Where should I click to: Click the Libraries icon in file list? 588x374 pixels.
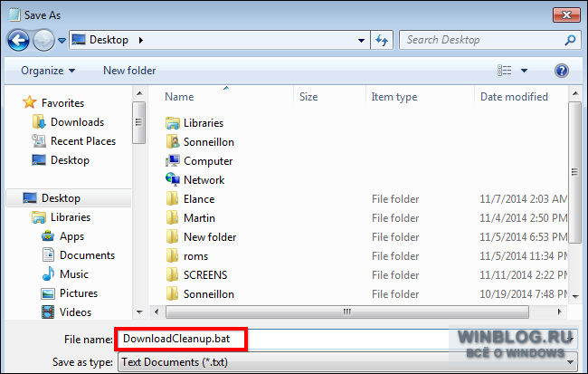pyautogui.click(x=173, y=123)
